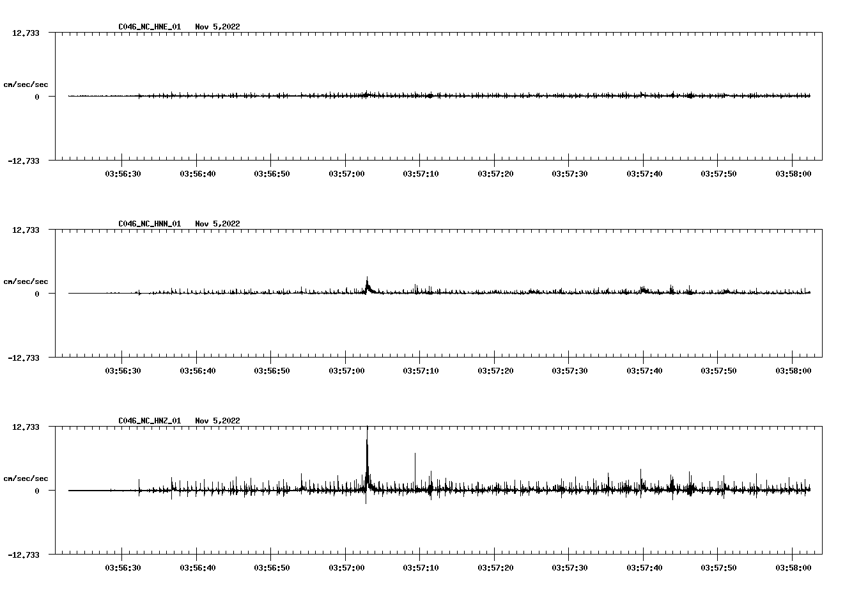Select the Nov 5,2022 date on HNZ plot
The image size is (868, 591).
point(218,421)
